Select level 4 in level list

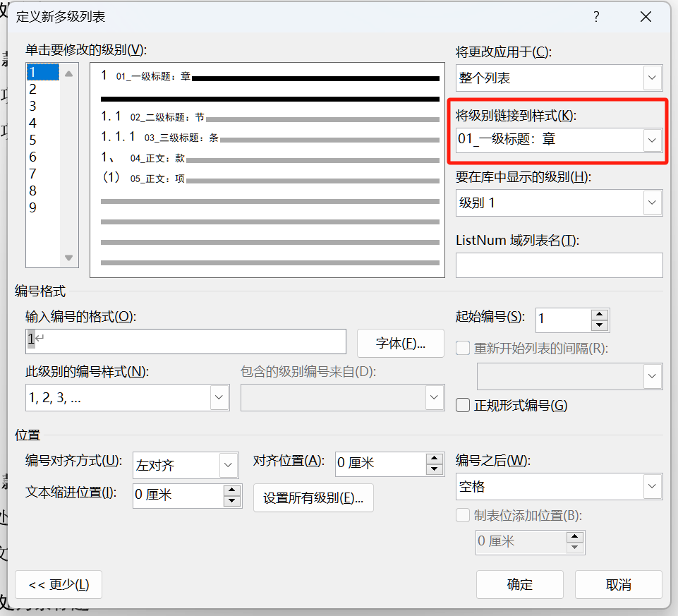(x=42, y=123)
